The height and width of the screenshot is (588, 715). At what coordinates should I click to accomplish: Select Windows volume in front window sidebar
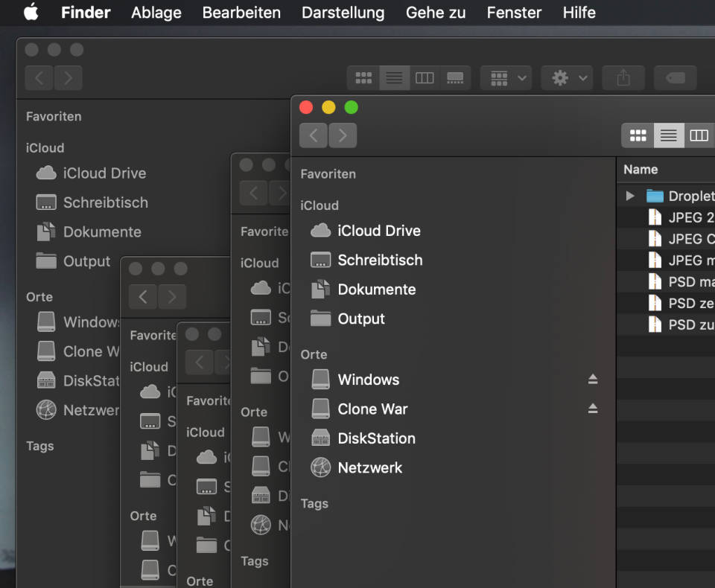click(x=355, y=380)
